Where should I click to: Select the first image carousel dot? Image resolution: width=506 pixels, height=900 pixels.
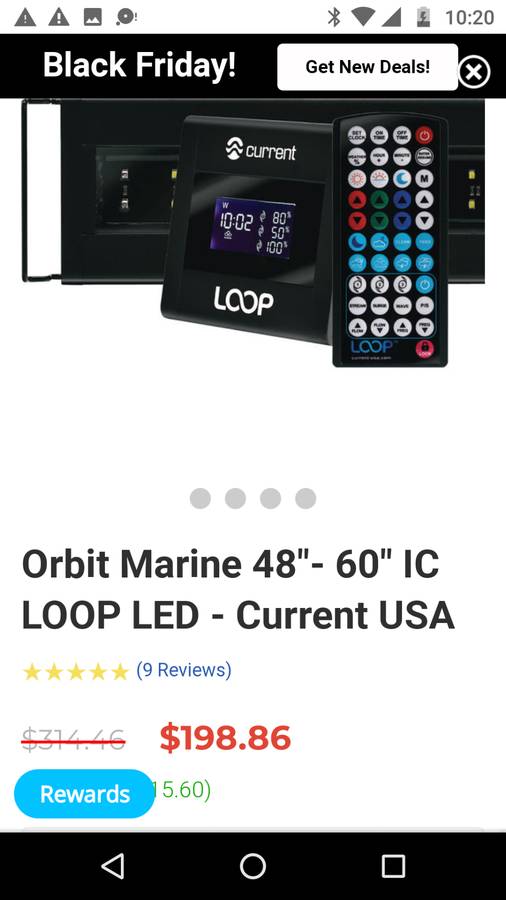pos(200,498)
